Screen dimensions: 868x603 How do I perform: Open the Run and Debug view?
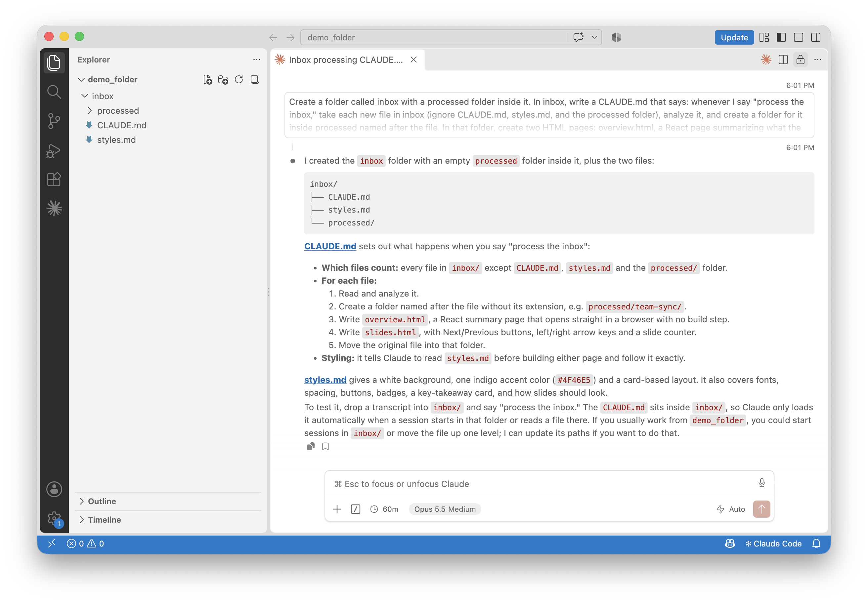[x=54, y=150]
